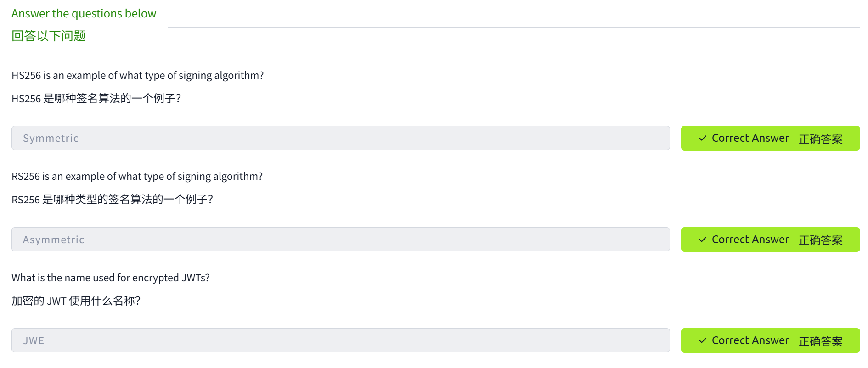Click the English RS256 signing algorithm question
The image size is (868, 368).
pyautogui.click(x=137, y=176)
